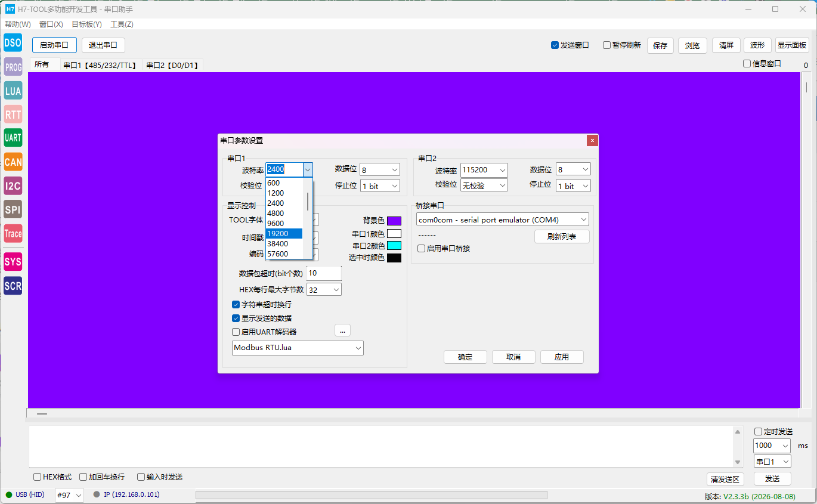Open 串口2 校验位 无校验 dropdown

pyautogui.click(x=484, y=185)
